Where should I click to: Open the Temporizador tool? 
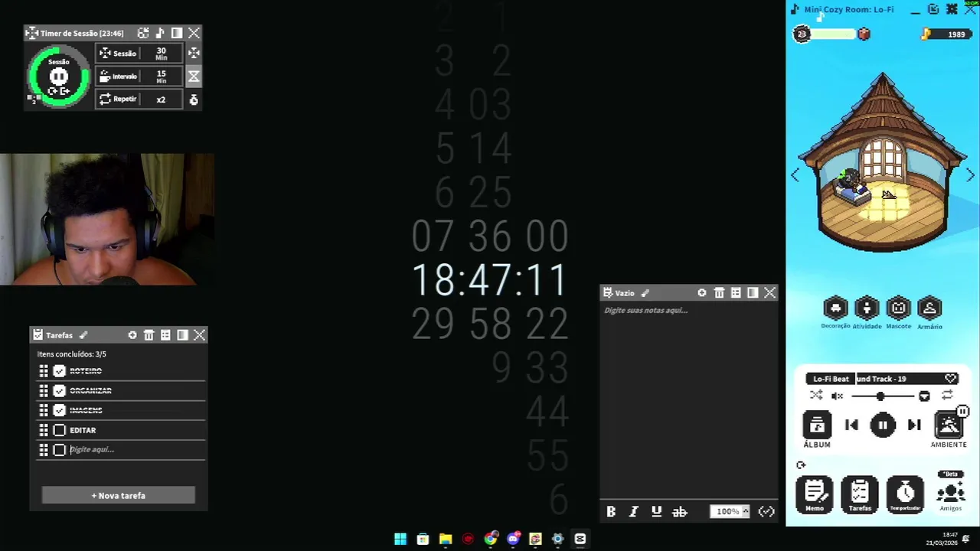click(x=905, y=494)
